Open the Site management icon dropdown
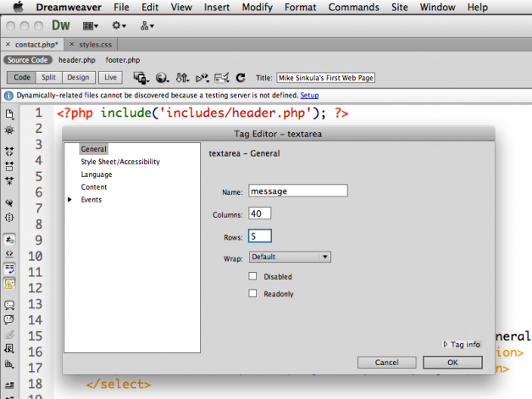Viewport: 532px width, 399px height. (x=147, y=25)
